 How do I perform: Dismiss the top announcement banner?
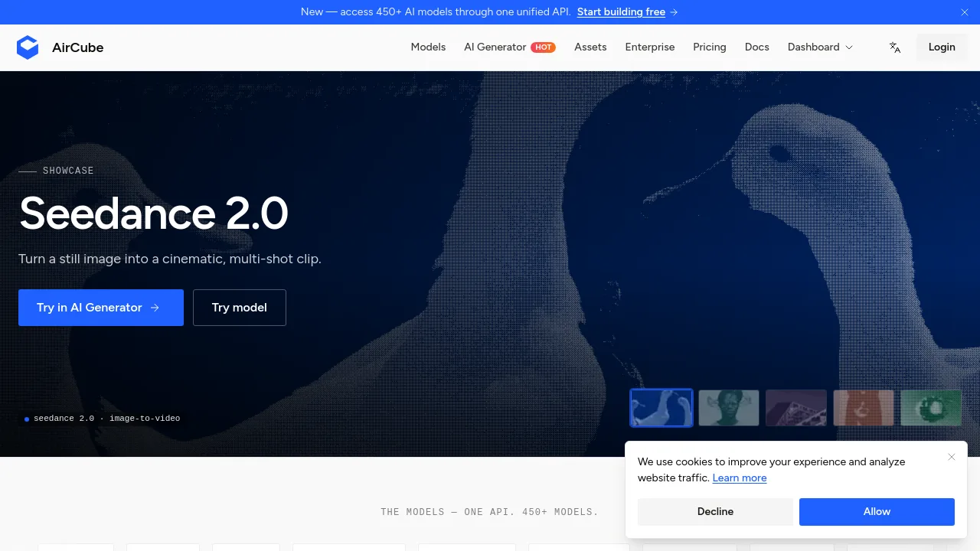click(x=965, y=12)
